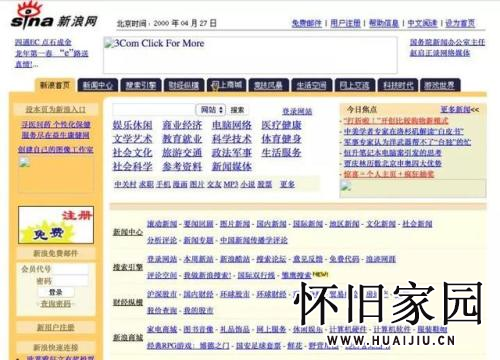
Task: Switch to the 搜索引擎 tab
Action: (141, 85)
